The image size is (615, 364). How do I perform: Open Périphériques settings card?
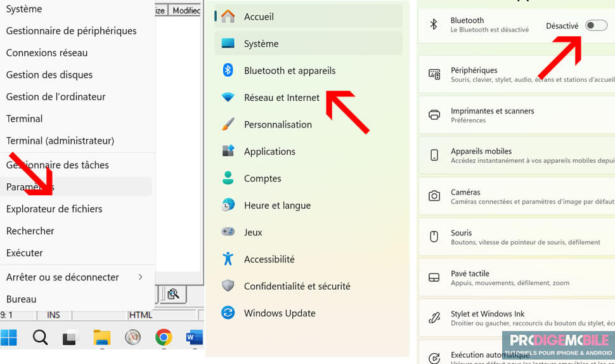pyautogui.click(x=517, y=74)
